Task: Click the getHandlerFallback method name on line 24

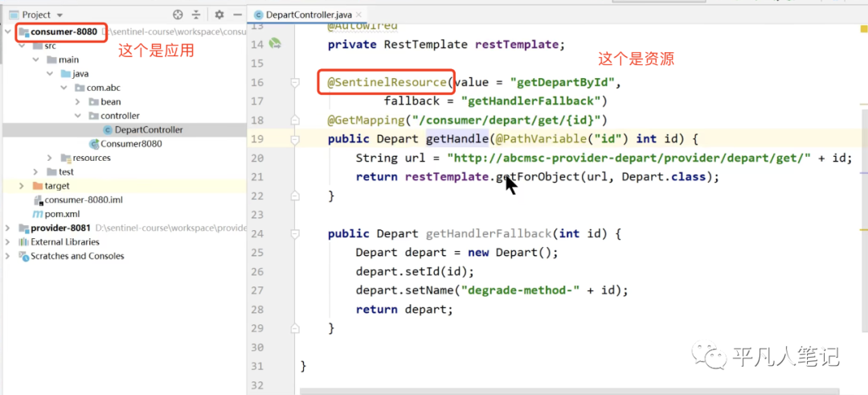Action: (489, 234)
